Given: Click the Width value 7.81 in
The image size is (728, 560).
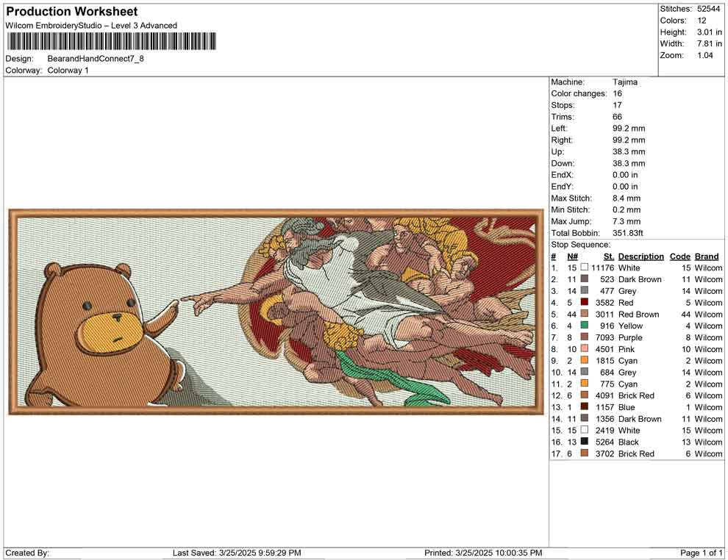Looking at the screenshot, I should tap(710, 43).
